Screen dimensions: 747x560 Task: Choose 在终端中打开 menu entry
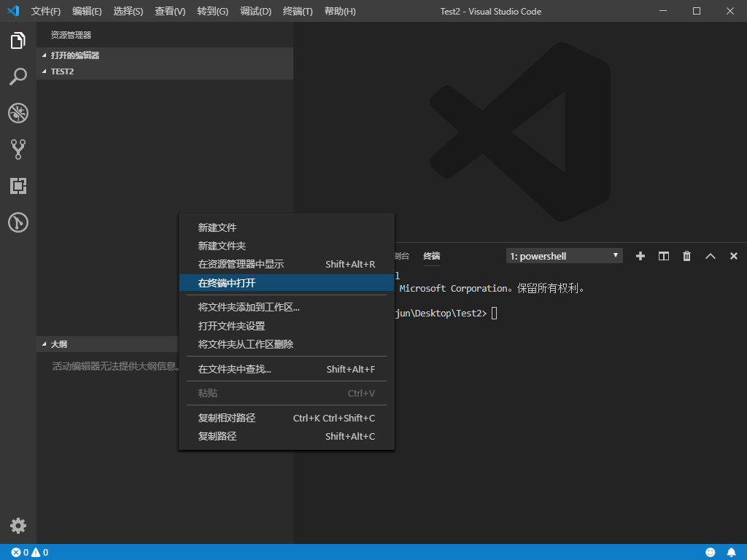286,283
